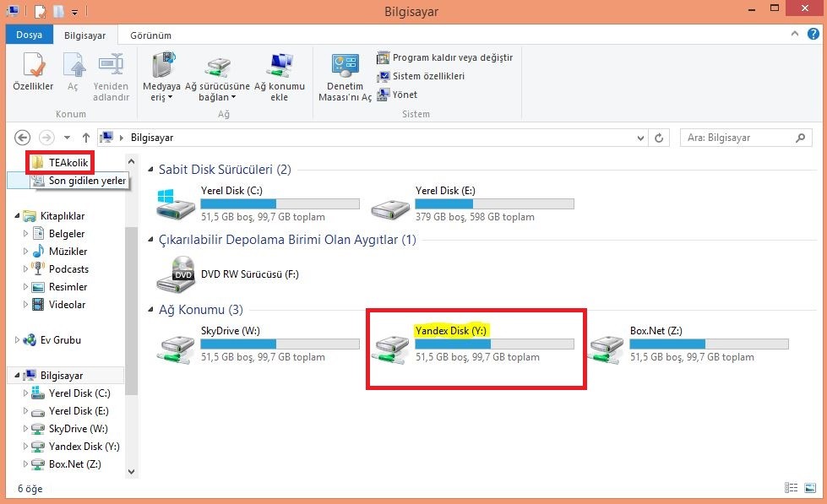Open Ev Grubu in the sidebar
Image resolution: width=827 pixels, height=504 pixels.
point(52,340)
